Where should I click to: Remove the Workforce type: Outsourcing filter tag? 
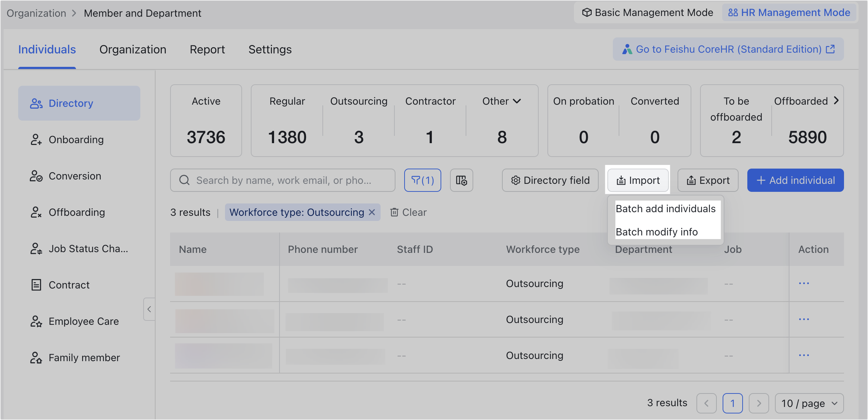[x=372, y=212]
